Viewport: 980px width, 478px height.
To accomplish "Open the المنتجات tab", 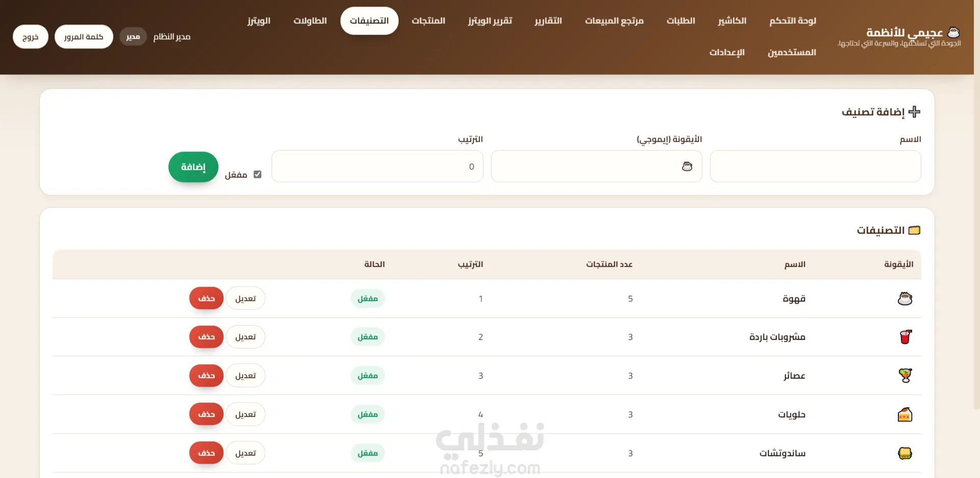I will tap(428, 21).
